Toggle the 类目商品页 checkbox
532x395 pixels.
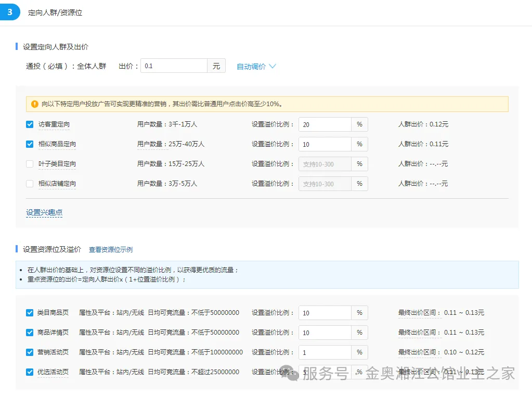click(x=30, y=313)
